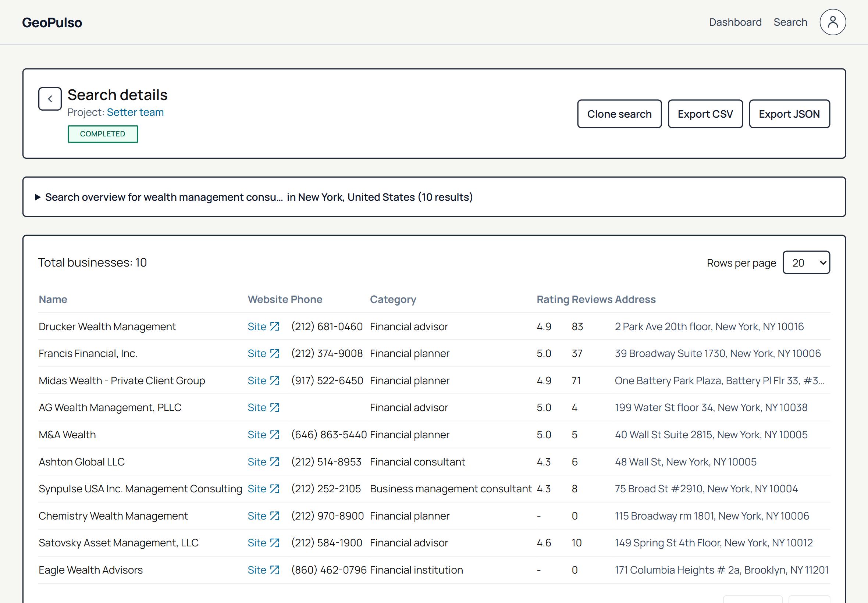Viewport: 868px width, 603px height.
Task: Click the COMPLETED status badge
Action: pyautogui.click(x=102, y=133)
